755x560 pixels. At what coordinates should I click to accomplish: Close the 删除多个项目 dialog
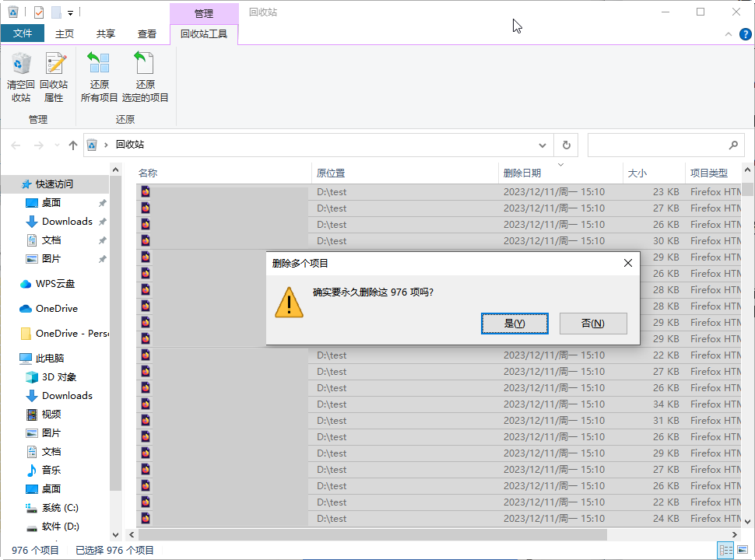[x=628, y=263]
